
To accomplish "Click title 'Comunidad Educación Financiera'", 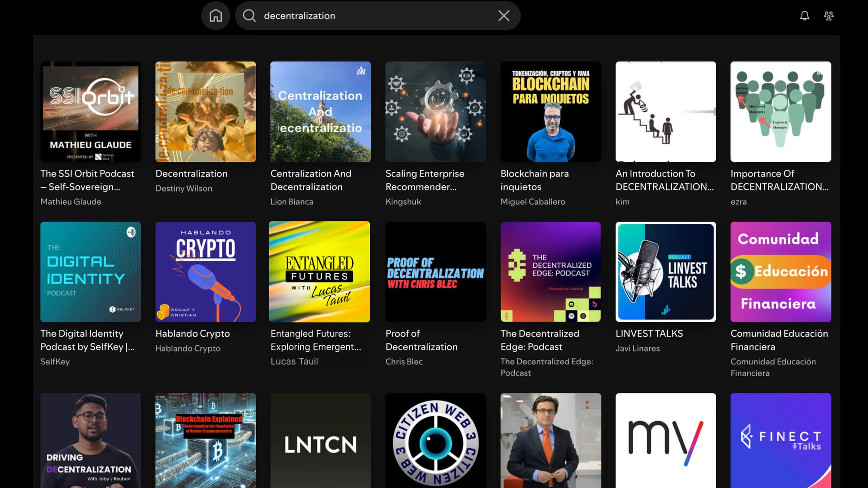I will (x=779, y=340).
